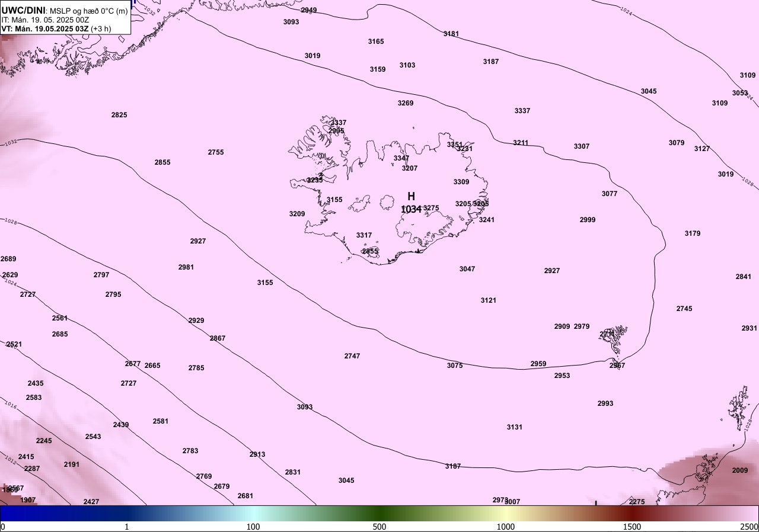This screenshot has width=759, height=532.
Task: Click the 2543 height value
Action: click(x=93, y=437)
